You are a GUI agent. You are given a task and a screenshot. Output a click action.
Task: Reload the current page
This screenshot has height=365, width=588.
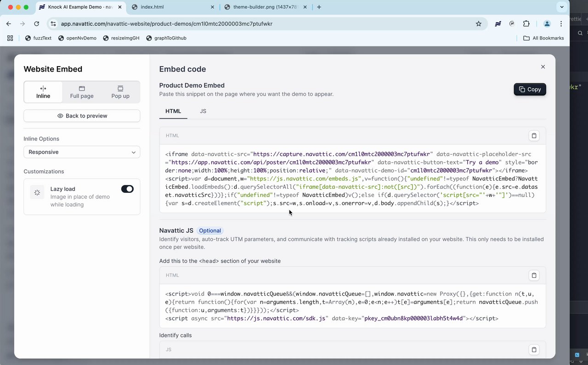[36, 23]
